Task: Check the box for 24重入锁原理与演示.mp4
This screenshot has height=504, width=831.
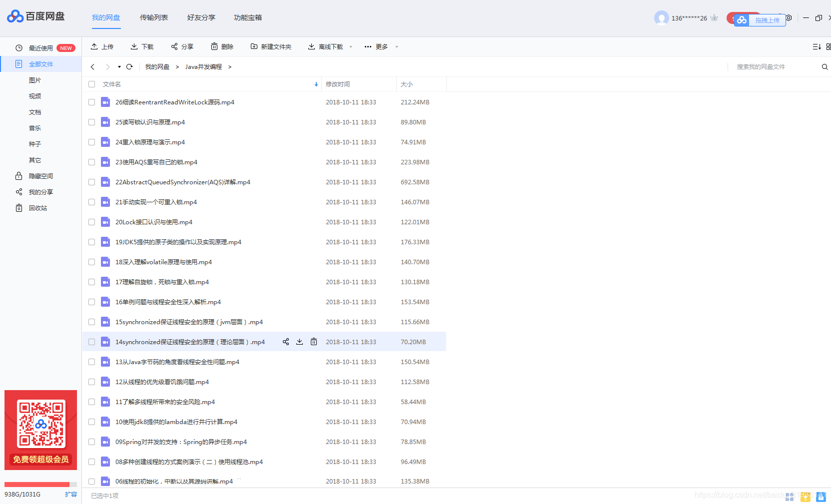Action: [x=91, y=142]
